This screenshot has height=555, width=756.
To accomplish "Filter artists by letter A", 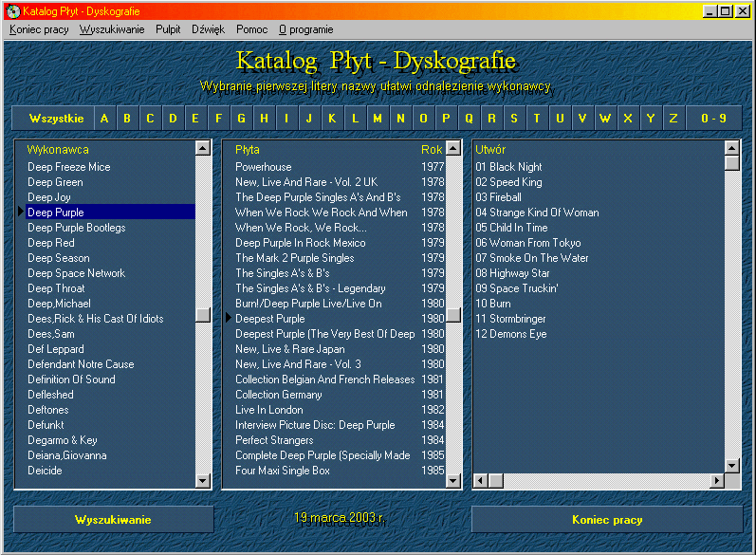I will click(x=104, y=119).
